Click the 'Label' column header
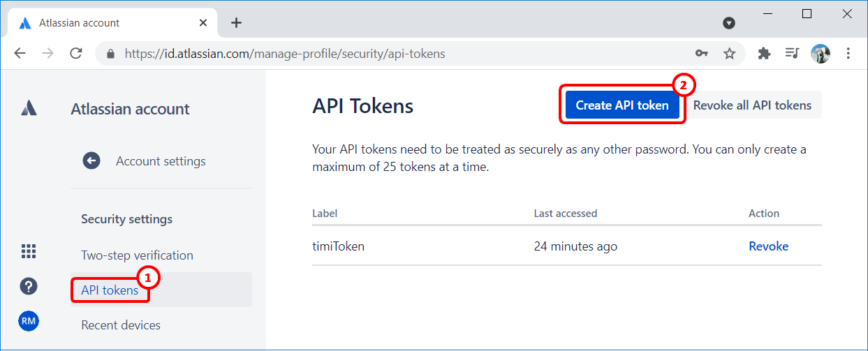 coord(325,214)
